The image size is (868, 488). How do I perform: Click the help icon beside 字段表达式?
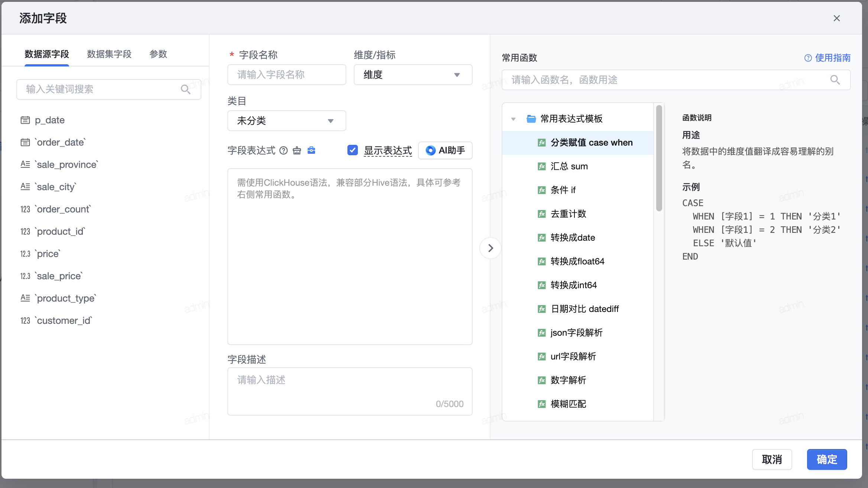click(x=284, y=150)
